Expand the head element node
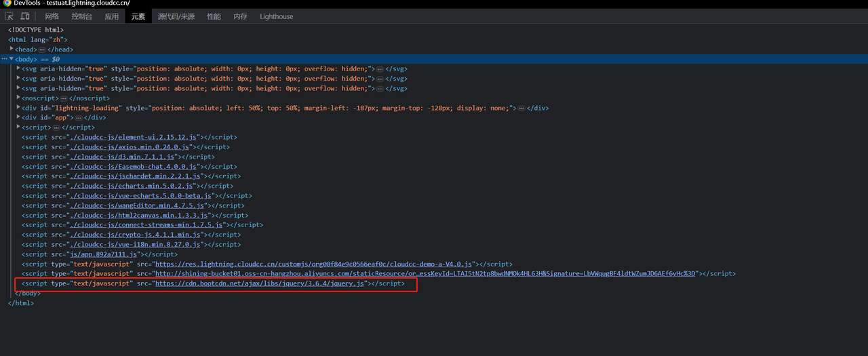868x356 pixels. tap(12, 49)
